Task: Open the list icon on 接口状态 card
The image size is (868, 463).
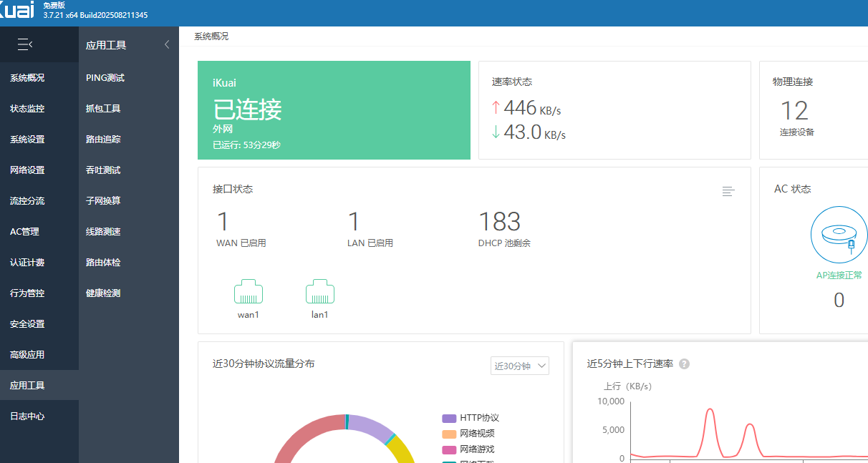Action: 728,192
